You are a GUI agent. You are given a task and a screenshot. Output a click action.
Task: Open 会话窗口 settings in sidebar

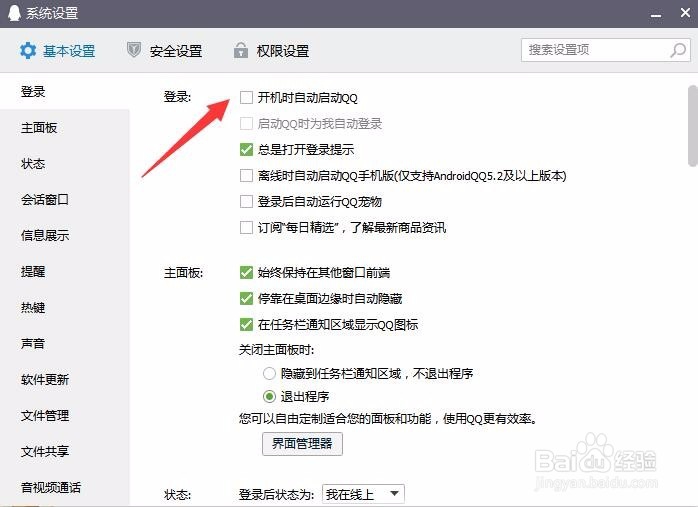(x=65, y=199)
